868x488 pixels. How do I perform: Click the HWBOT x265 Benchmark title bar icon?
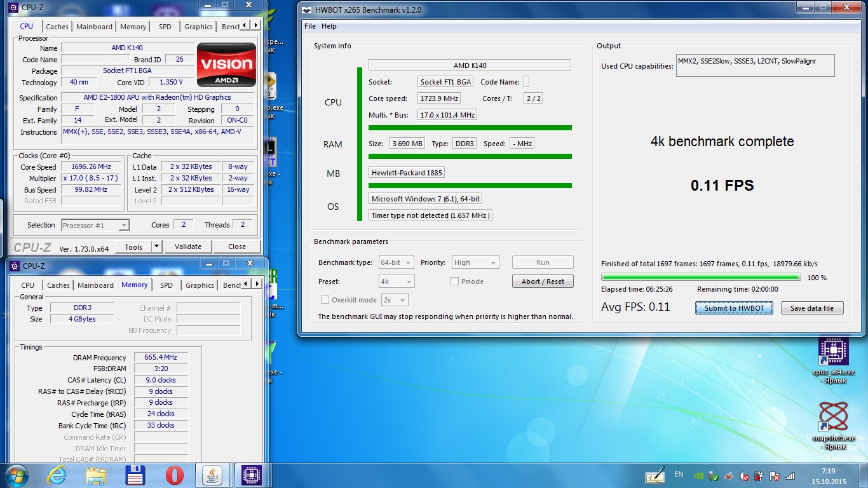307,10
